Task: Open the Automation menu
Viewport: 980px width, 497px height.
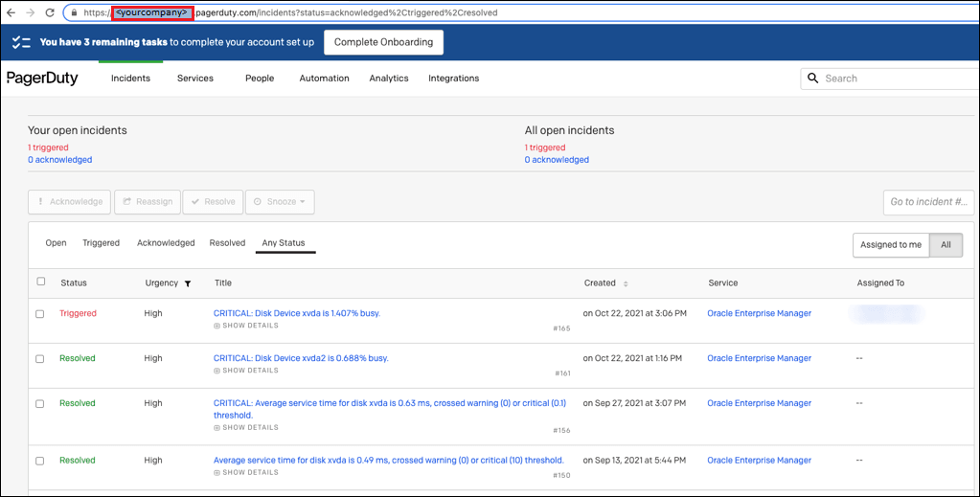Action: click(325, 79)
